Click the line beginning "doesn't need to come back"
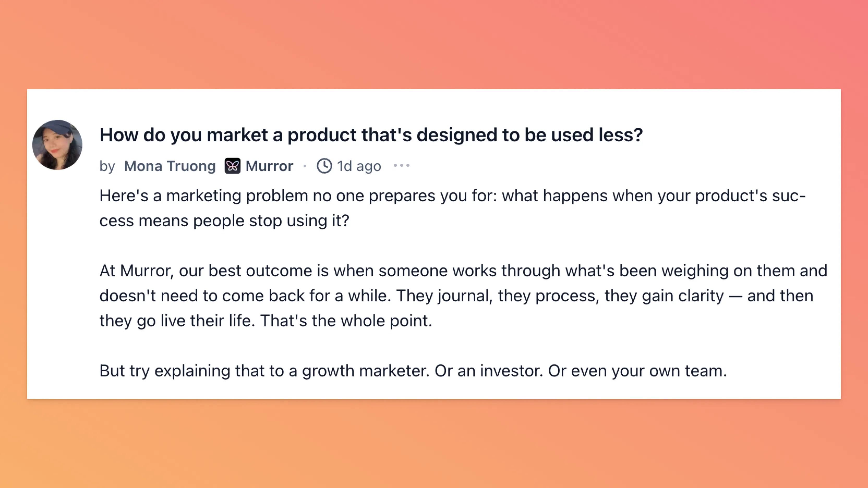The height and width of the screenshot is (488, 868). click(456, 296)
